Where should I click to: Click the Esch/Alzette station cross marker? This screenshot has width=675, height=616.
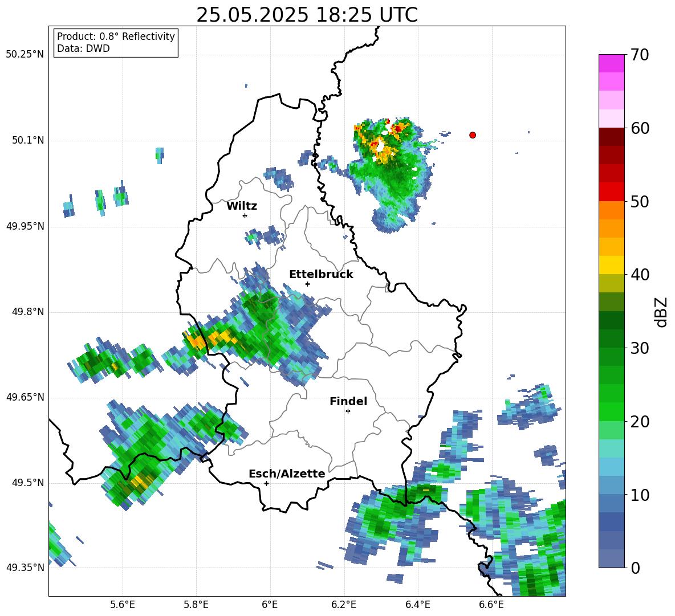(266, 483)
